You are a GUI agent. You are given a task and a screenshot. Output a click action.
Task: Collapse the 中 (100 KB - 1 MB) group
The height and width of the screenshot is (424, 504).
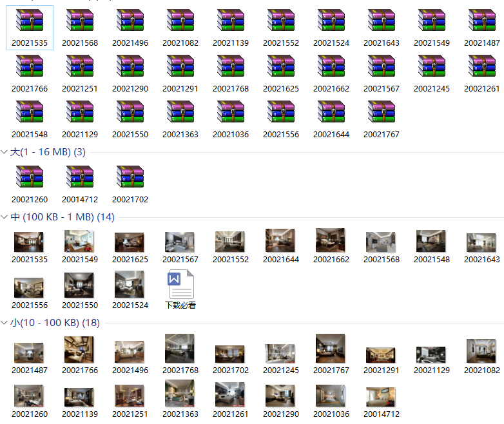4,217
